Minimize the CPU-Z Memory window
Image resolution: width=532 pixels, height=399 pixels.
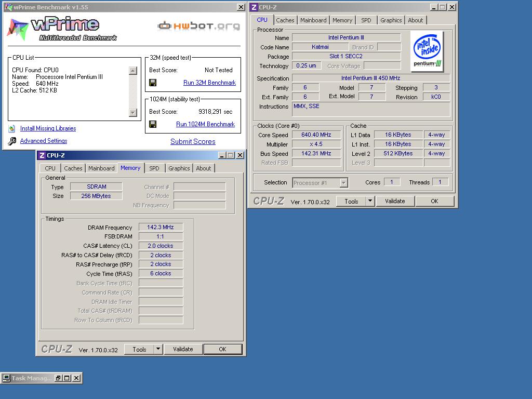[x=222, y=155]
